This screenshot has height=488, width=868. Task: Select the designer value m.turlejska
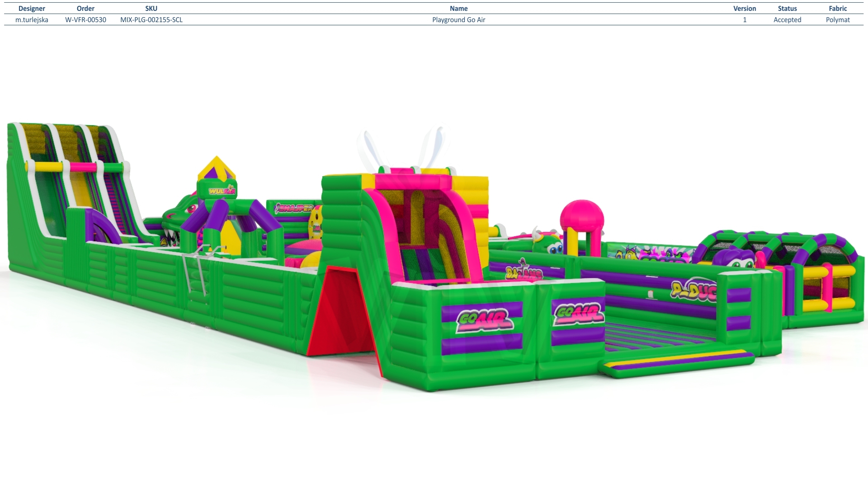(32, 20)
